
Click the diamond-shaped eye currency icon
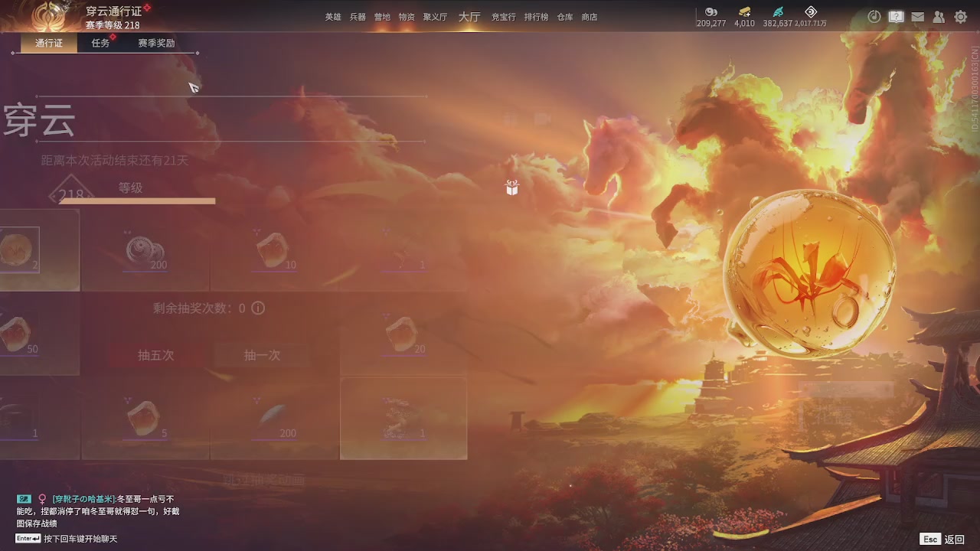coord(811,11)
